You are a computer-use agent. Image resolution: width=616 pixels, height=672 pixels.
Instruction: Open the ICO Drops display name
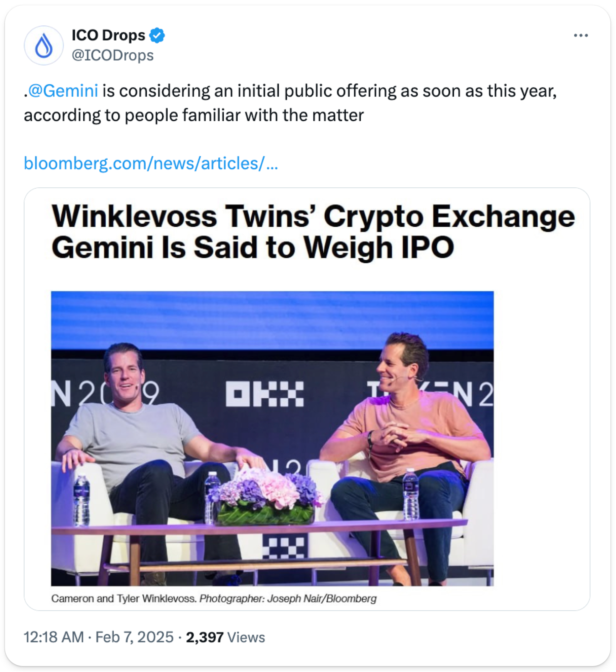click(108, 35)
